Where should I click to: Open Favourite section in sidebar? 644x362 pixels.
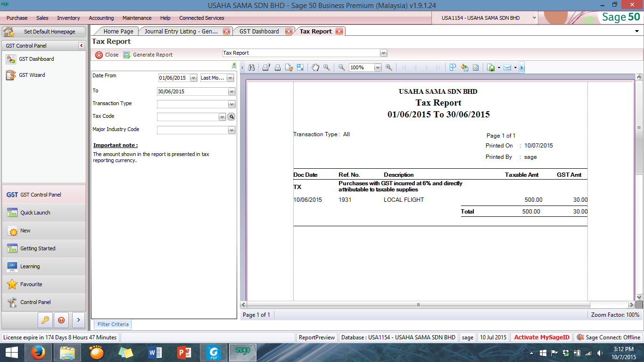44,284
